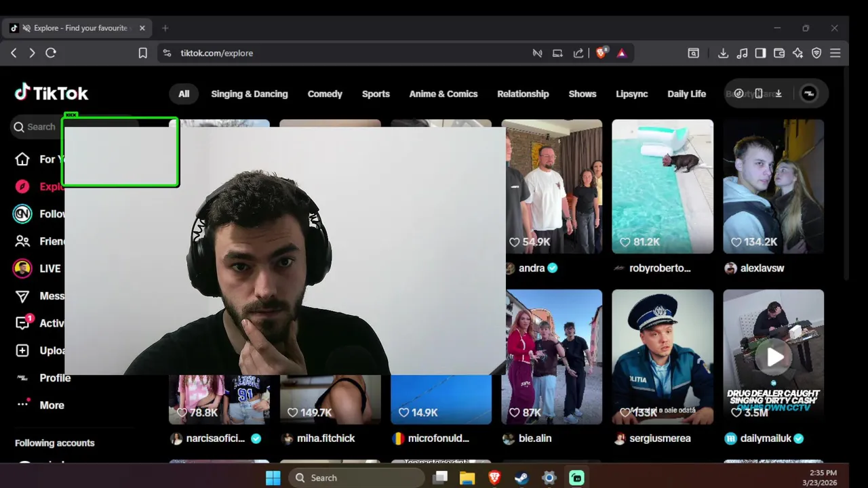Click the muted-tab speaker icon on the tab
This screenshot has width=868, height=488.
pyautogui.click(x=26, y=28)
